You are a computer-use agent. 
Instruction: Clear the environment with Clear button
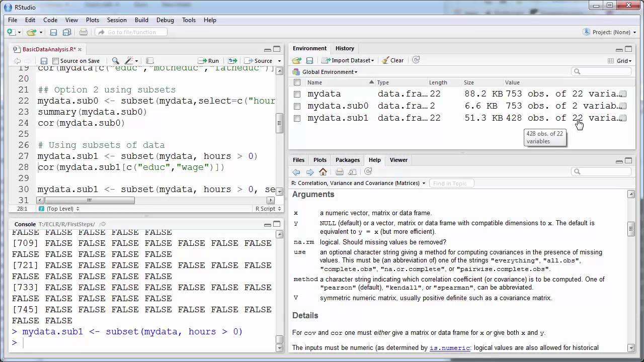pyautogui.click(x=392, y=60)
